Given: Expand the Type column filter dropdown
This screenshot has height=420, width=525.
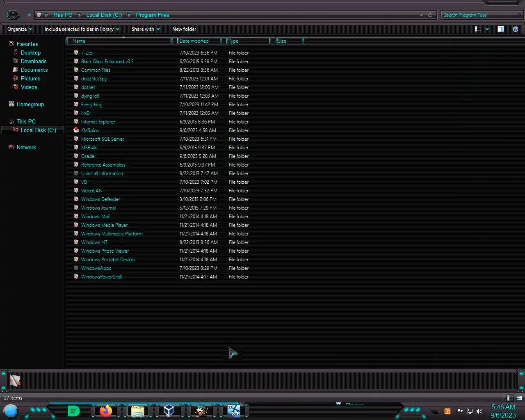Looking at the screenshot, I should [x=272, y=41].
